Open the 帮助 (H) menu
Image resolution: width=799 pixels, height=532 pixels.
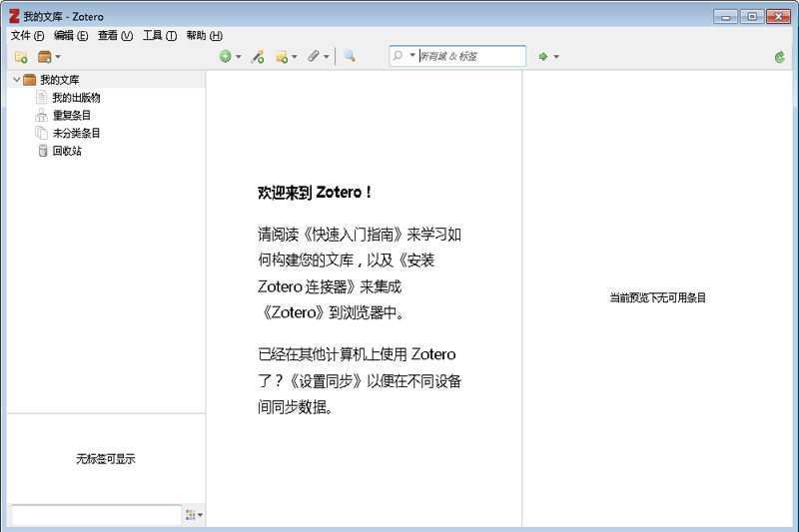(205, 36)
